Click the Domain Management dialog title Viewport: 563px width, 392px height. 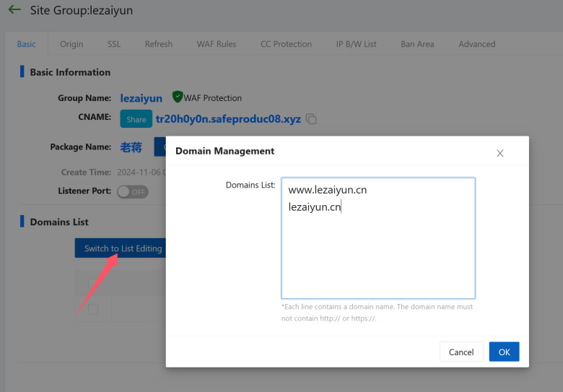(x=224, y=151)
